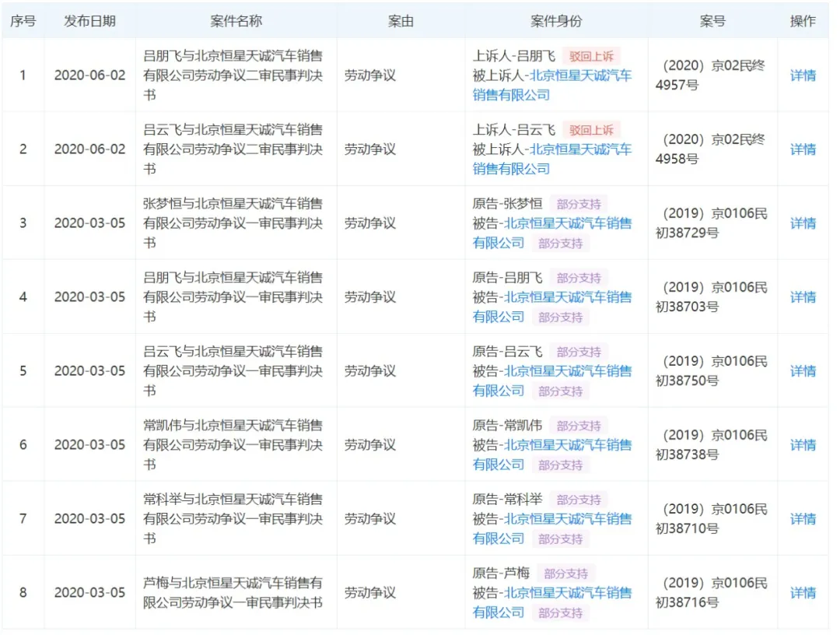Select case title 吕云飞 二审民事判决书

coord(233,149)
